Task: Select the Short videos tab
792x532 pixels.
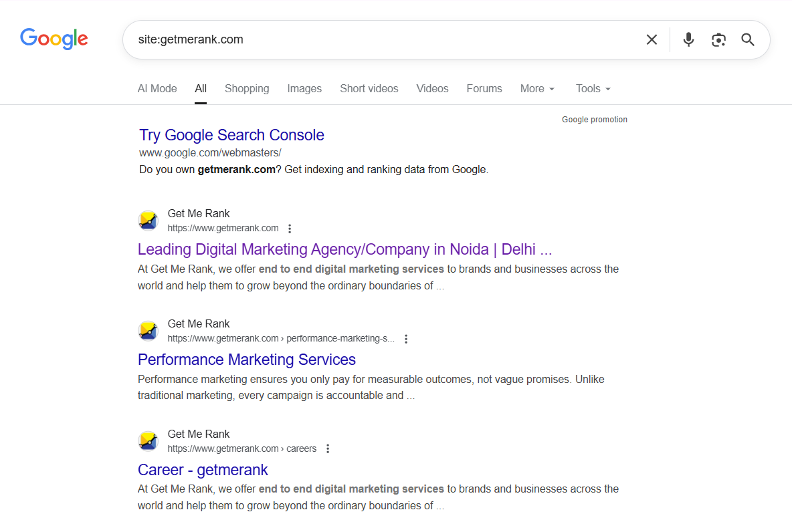Action: click(369, 88)
